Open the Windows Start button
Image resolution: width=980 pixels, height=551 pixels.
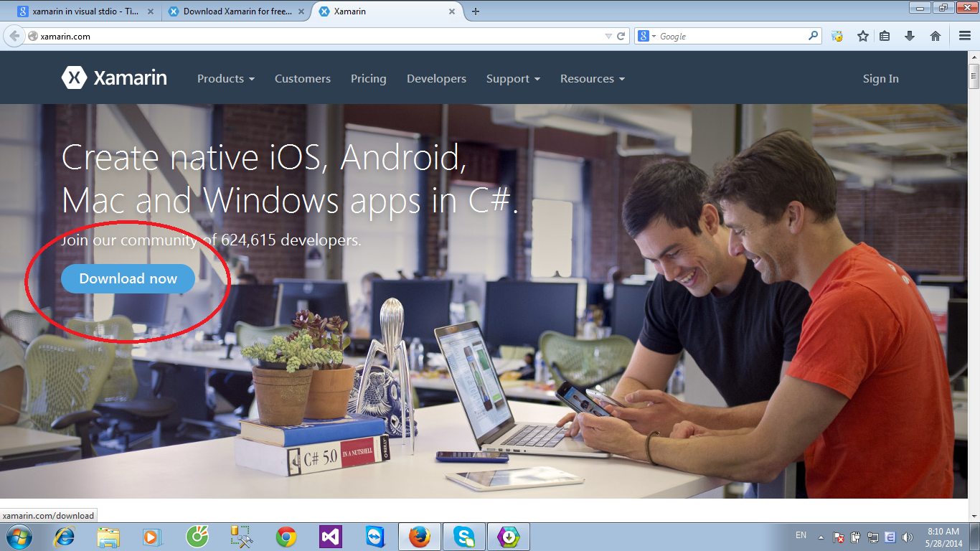point(18,537)
